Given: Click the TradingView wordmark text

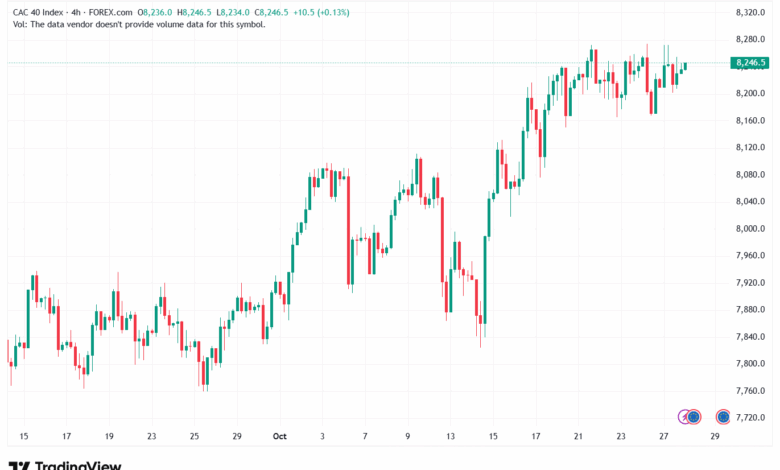Looking at the screenshot, I should click(x=78, y=465).
